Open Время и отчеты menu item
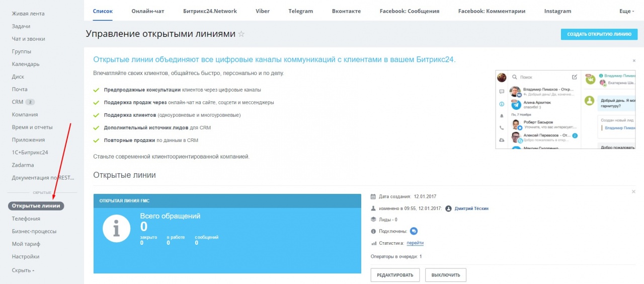 point(32,127)
